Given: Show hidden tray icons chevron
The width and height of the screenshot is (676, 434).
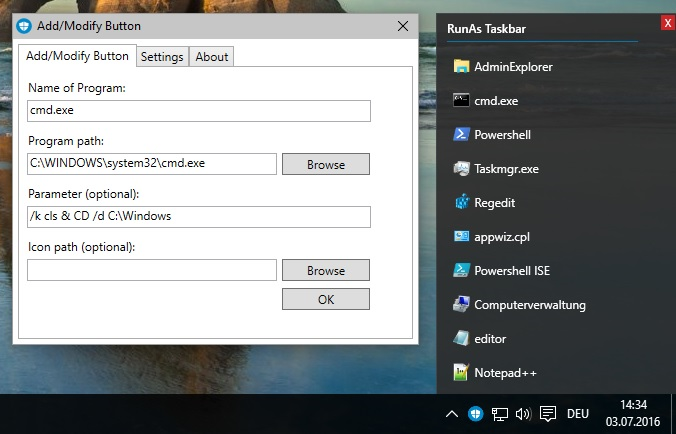Looking at the screenshot, I should click(x=451, y=414).
